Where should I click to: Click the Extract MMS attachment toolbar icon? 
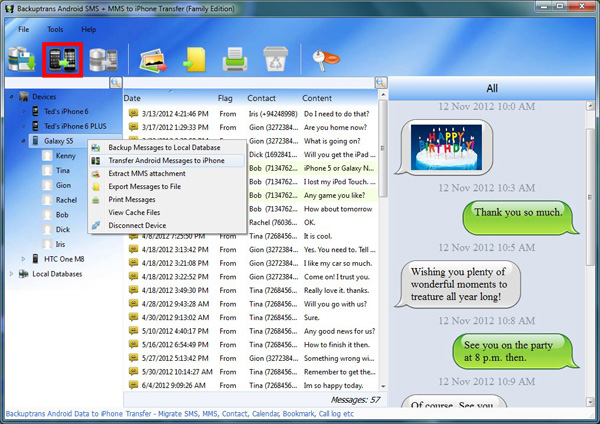click(154, 60)
